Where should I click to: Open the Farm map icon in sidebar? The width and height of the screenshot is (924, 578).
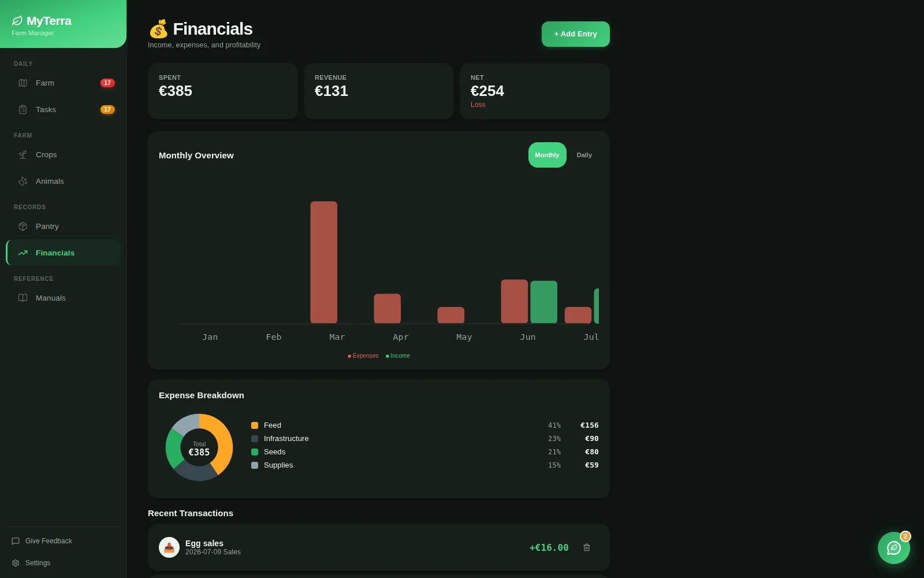click(23, 83)
